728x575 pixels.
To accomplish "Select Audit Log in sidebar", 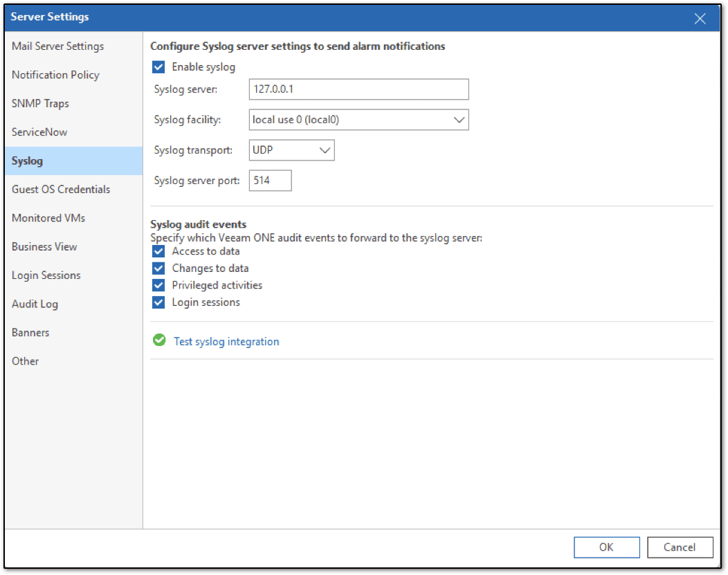I will click(35, 304).
